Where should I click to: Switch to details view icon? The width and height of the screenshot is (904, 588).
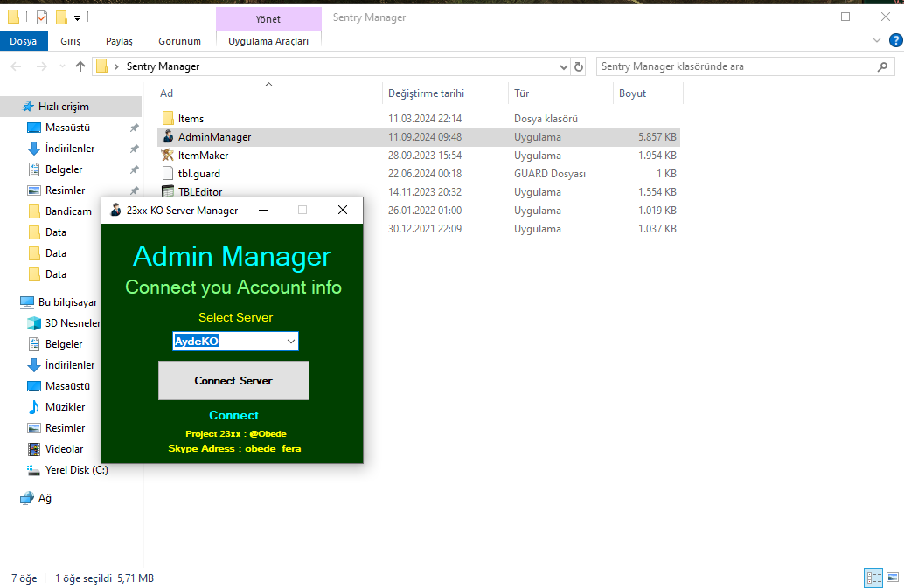coord(874,578)
